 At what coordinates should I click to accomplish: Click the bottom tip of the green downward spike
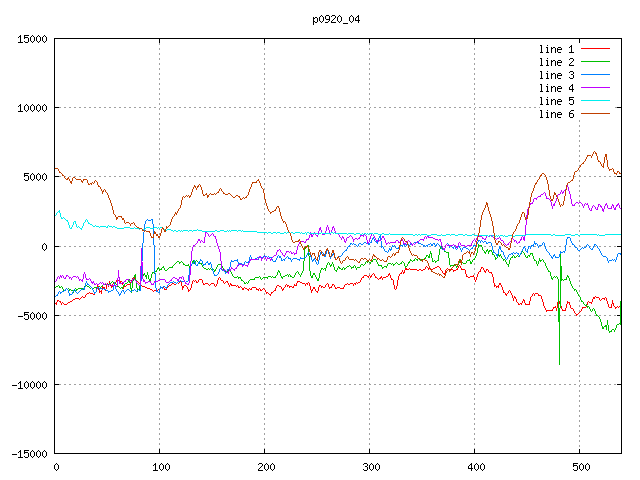click(x=559, y=364)
